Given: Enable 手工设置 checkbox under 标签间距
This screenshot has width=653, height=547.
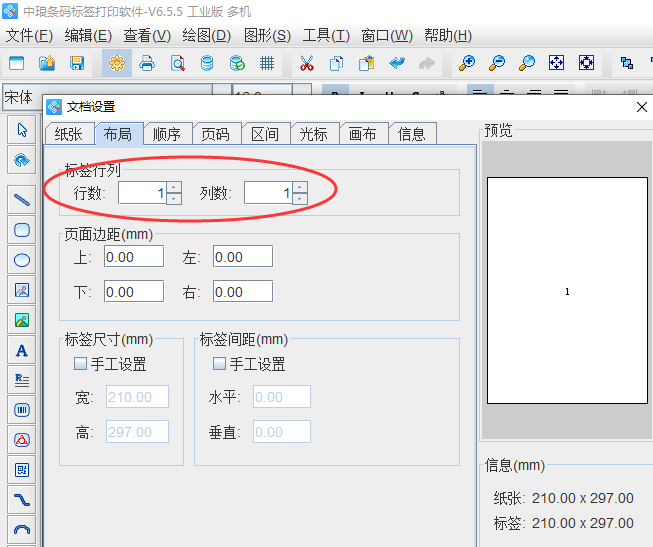Looking at the screenshot, I should (220, 364).
